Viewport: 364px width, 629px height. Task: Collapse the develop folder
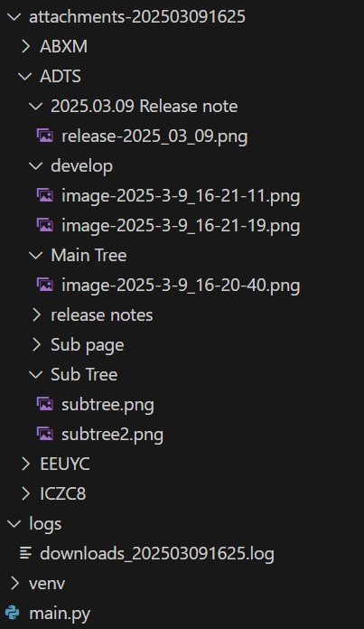tap(36, 165)
